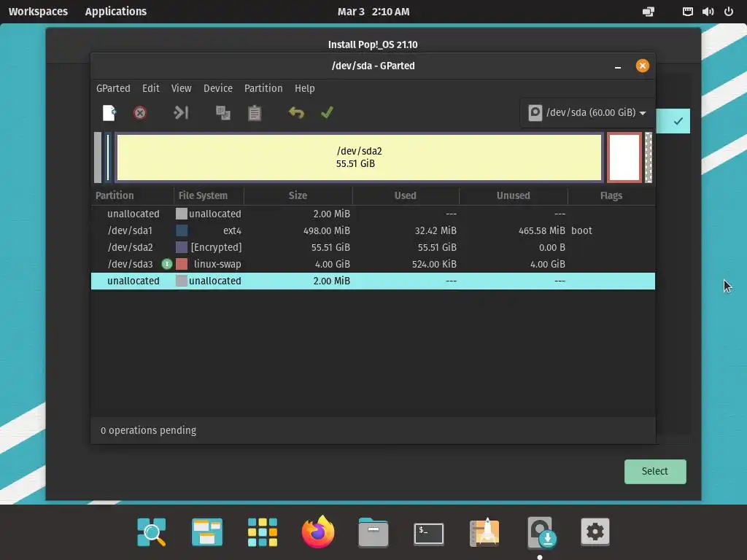
Task: Select the /dev/sda1 partition row
Action: pos(373,230)
